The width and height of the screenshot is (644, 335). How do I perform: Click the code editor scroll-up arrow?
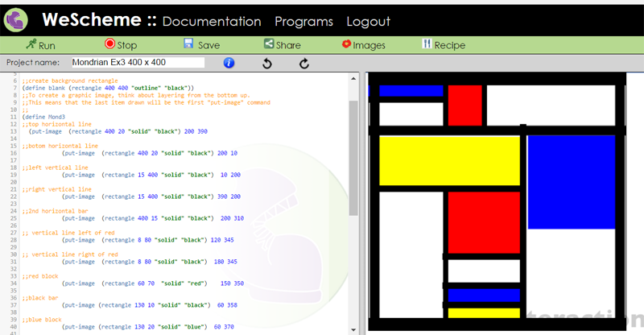click(x=353, y=78)
